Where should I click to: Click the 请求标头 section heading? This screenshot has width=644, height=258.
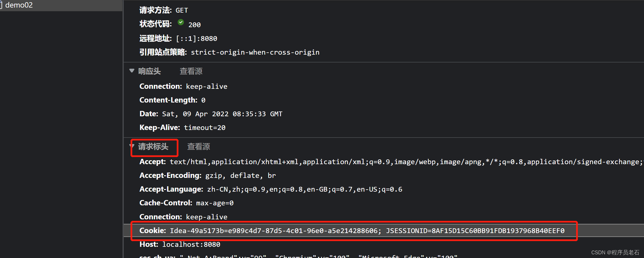(153, 147)
